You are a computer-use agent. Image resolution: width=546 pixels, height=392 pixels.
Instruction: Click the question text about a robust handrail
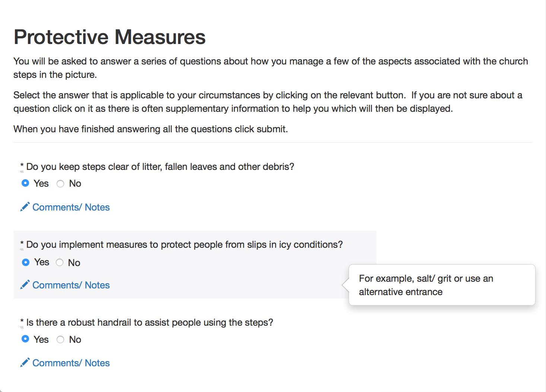pos(150,322)
